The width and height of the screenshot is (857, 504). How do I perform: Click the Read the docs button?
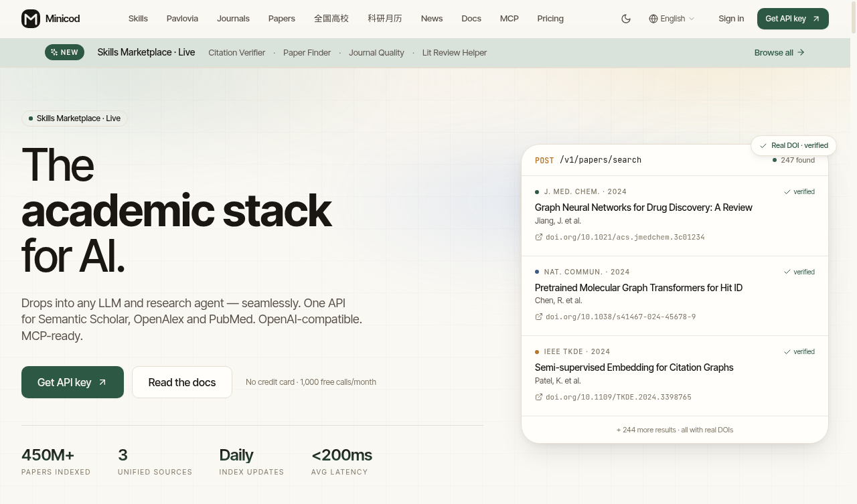click(x=182, y=382)
